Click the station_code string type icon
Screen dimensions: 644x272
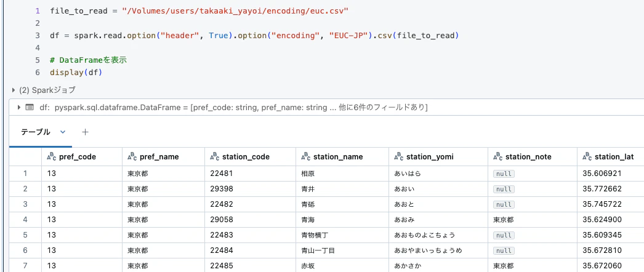point(214,156)
